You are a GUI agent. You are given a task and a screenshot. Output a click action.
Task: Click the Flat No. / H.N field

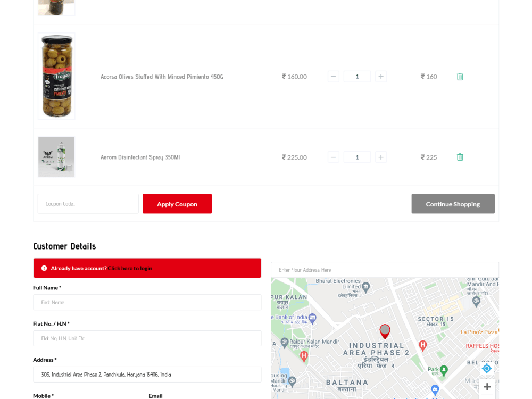[x=147, y=338]
